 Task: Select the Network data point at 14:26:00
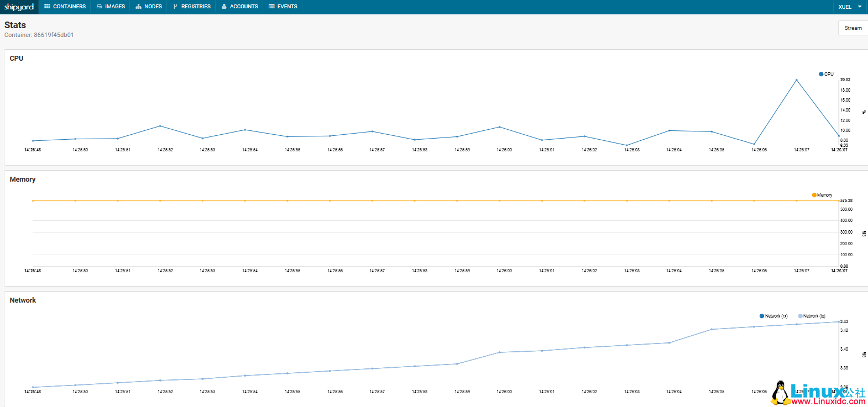tap(500, 352)
